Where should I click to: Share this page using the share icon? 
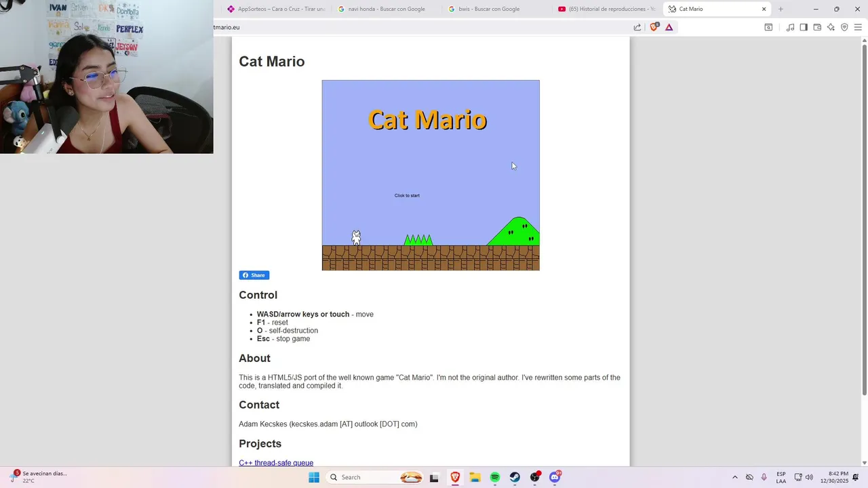[637, 27]
